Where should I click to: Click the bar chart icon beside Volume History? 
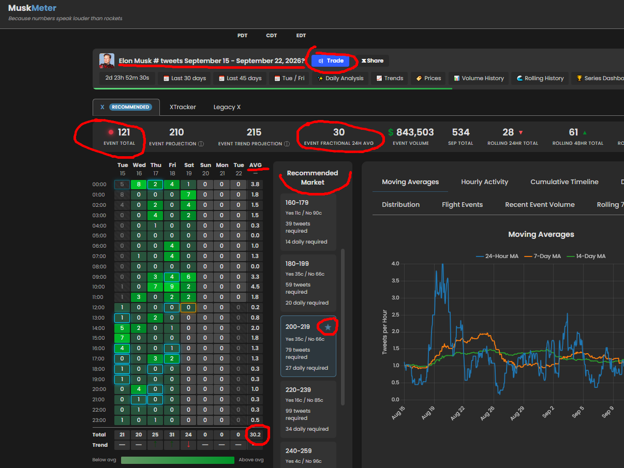[x=456, y=79]
